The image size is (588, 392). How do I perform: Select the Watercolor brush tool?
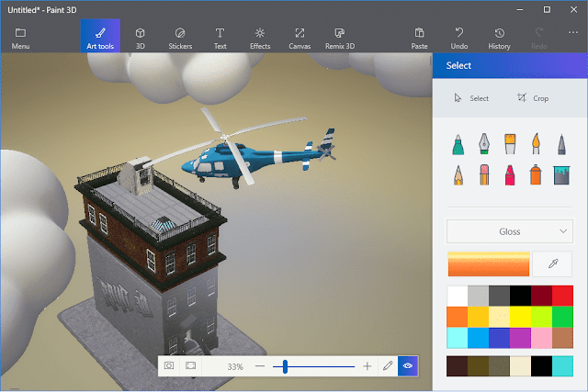tap(536, 143)
